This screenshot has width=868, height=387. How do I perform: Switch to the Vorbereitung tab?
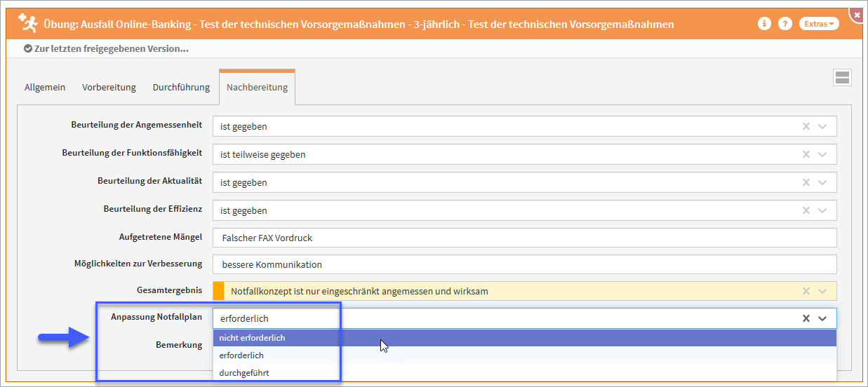click(109, 88)
